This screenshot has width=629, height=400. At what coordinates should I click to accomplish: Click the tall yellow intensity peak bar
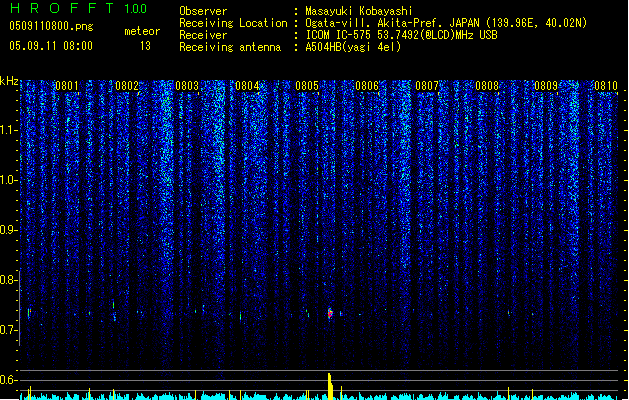coord(330,386)
